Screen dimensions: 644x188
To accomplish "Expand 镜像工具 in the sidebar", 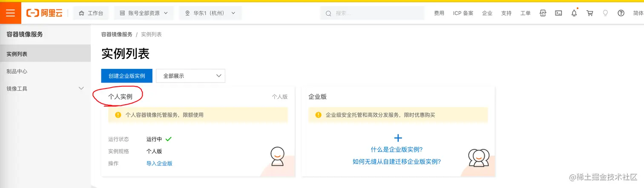I will (x=45, y=88).
